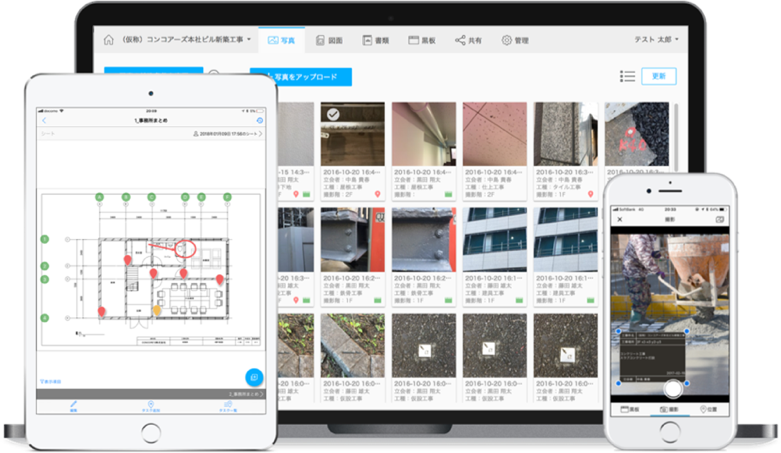Viewport: 781px width, 453px height.
Task: Tap the flip camera icon on phone
Action: [719, 219]
